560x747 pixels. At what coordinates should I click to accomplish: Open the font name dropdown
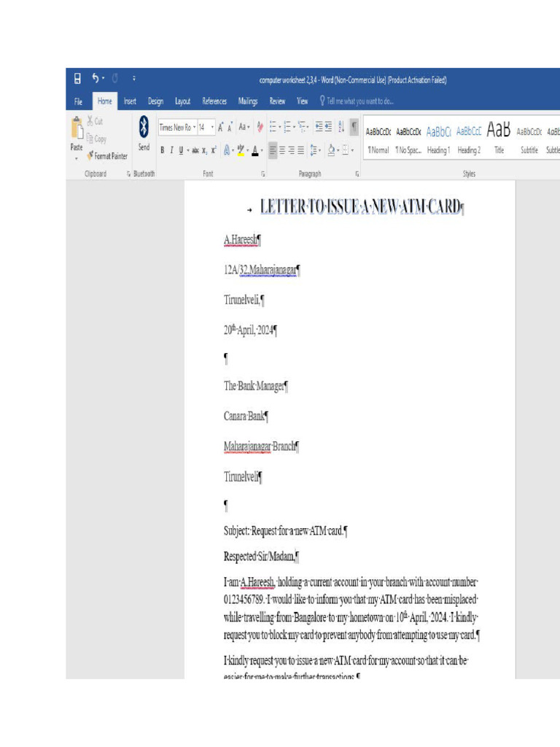click(x=194, y=127)
